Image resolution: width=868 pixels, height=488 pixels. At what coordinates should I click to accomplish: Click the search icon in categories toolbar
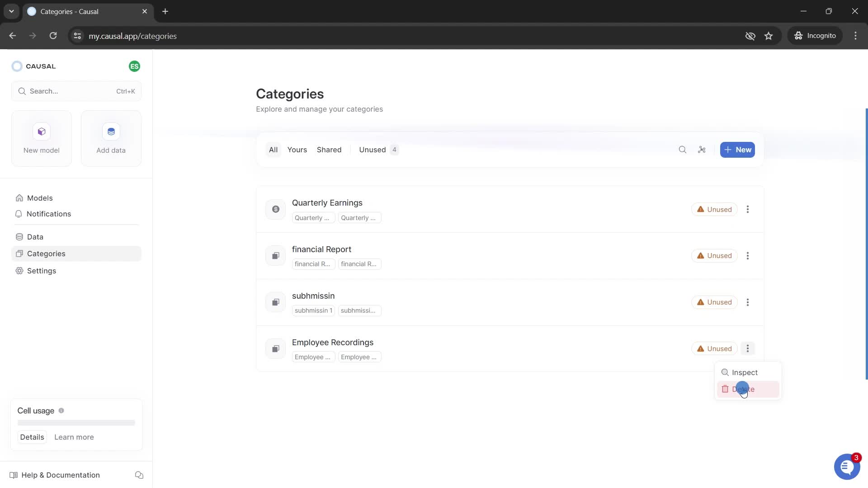[683, 150]
